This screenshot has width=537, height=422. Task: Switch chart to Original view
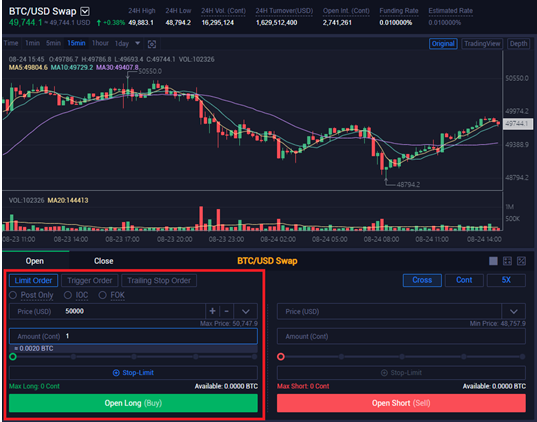point(443,44)
